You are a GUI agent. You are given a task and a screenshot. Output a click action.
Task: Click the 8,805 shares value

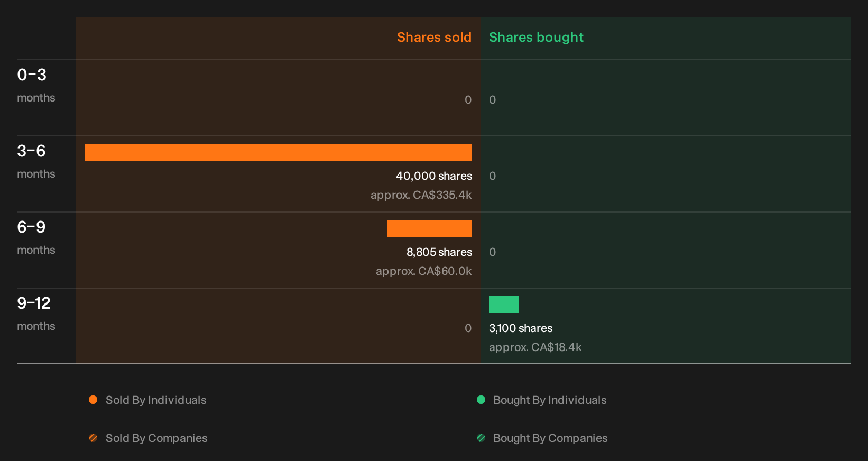click(x=439, y=252)
